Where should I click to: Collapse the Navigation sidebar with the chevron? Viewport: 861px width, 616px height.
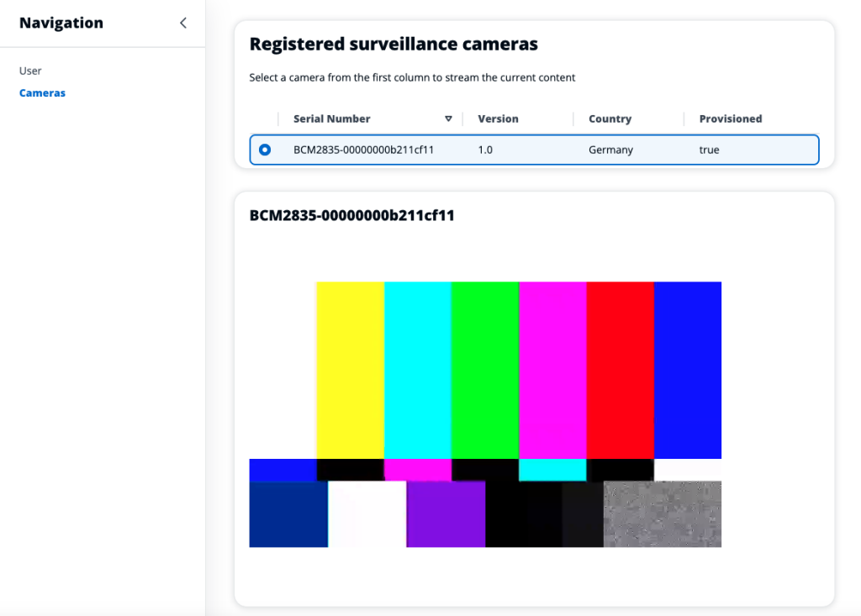tap(183, 23)
